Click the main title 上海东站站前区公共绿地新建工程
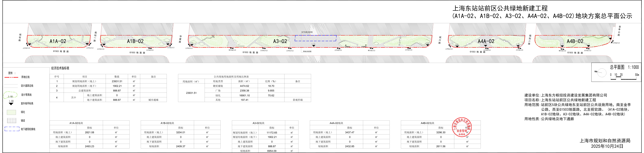The image size is (644, 153). pyautogui.click(x=500, y=8)
